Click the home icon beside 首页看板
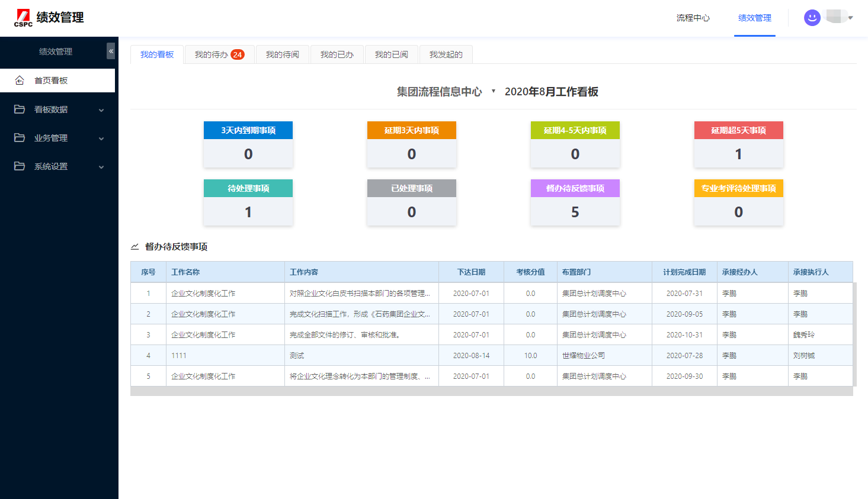 tap(20, 81)
